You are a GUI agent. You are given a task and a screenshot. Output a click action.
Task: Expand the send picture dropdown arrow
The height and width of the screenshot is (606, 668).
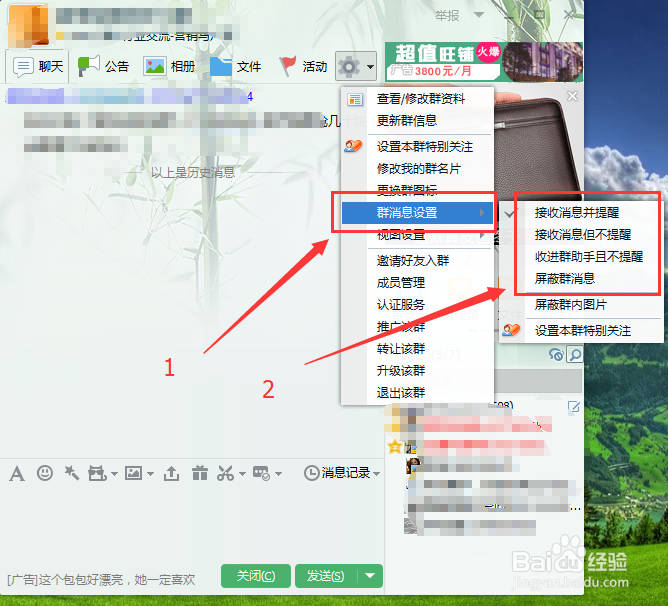point(150,474)
